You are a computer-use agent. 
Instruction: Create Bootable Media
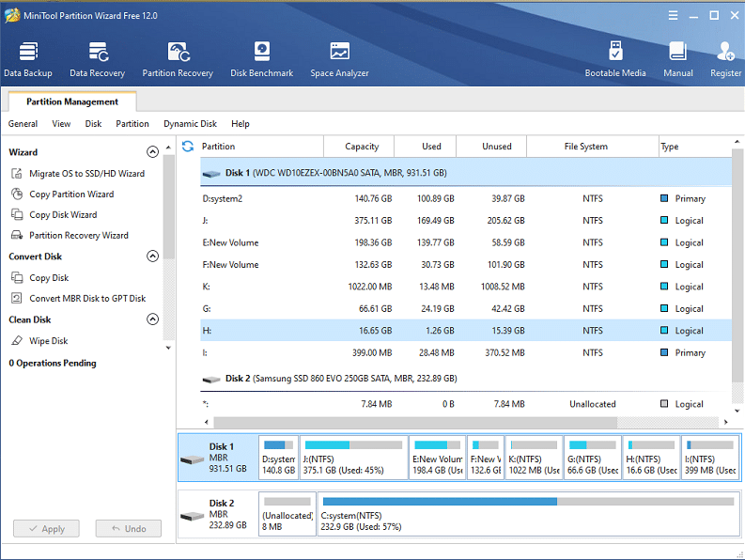pos(615,59)
